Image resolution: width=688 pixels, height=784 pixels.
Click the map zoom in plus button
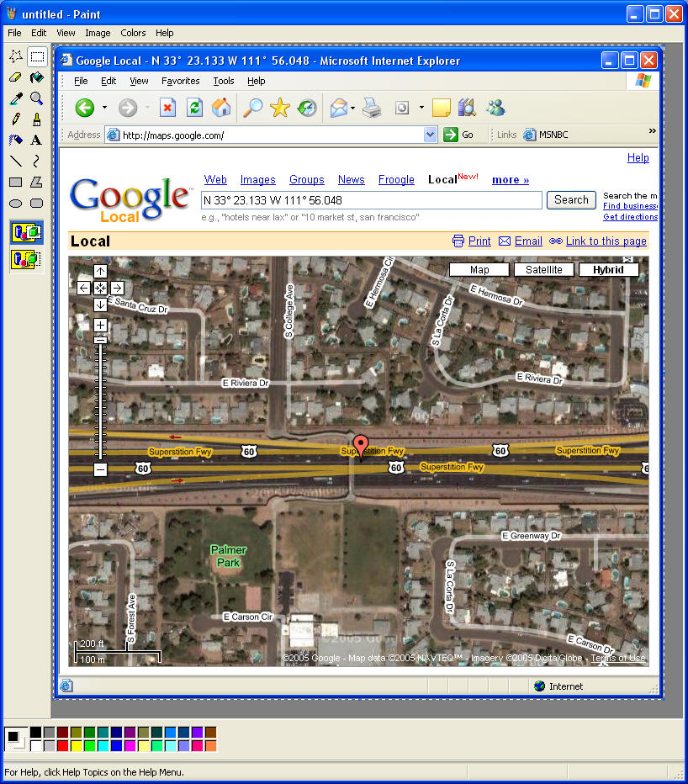[100, 325]
